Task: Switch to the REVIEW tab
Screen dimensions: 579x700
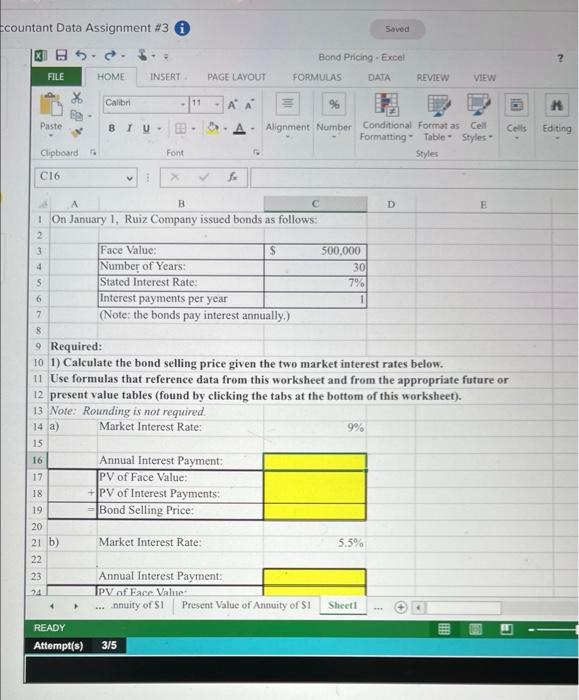Action: tap(433, 77)
